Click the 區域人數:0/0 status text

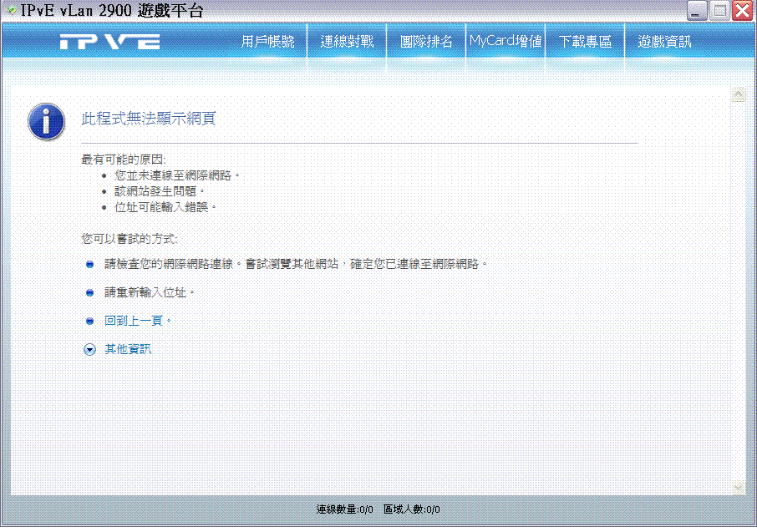point(411,509)
